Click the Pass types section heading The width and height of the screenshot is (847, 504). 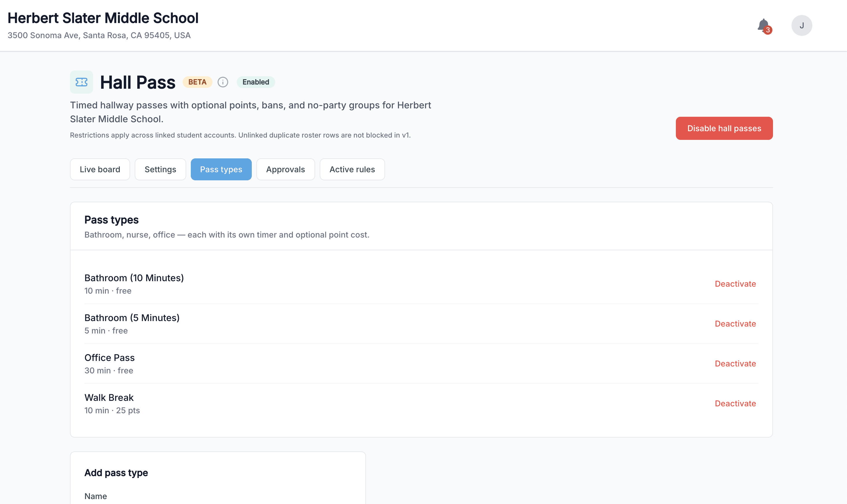(x=111, y=220)
